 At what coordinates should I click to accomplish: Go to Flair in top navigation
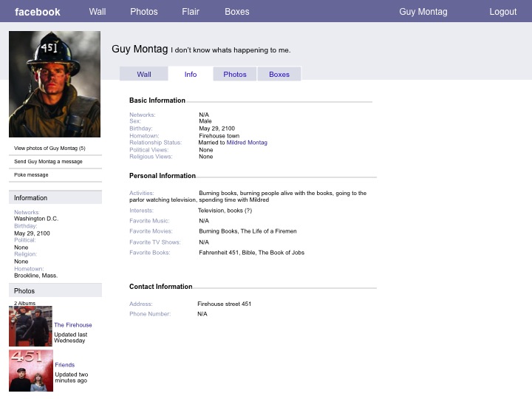point(191,12)
